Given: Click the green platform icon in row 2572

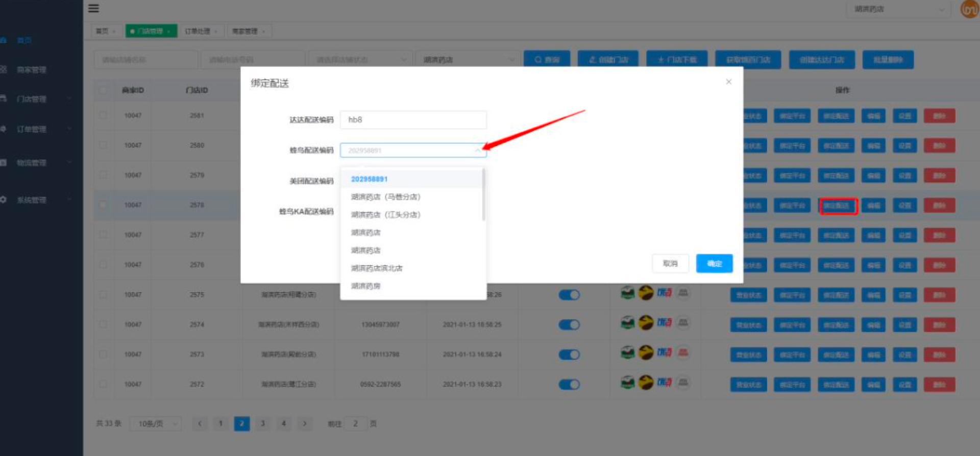Looking at the screenshot, I should pyautogui.click(x=627, y=382).
